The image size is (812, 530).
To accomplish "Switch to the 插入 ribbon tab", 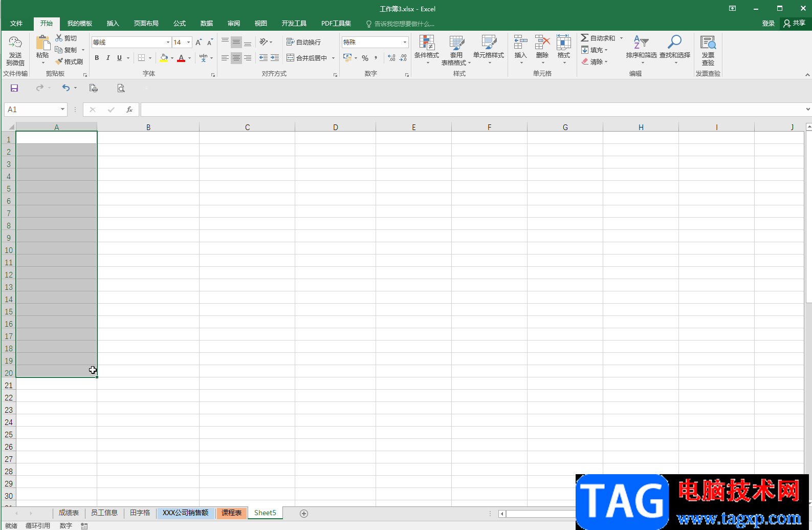I will pyautogui.click(x=113, y=24).
